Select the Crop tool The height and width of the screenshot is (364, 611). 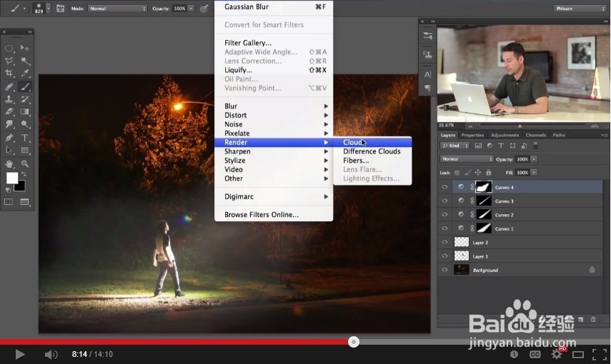tap(9, 74)
